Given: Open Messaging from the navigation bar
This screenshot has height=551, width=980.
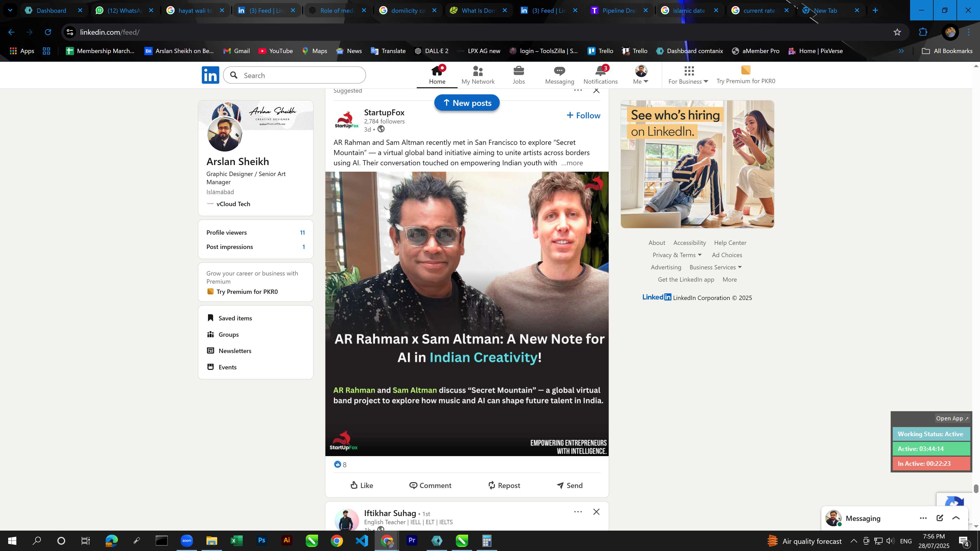Looking at the screenshot, I should pyautogui.click(x=559, y=75).
